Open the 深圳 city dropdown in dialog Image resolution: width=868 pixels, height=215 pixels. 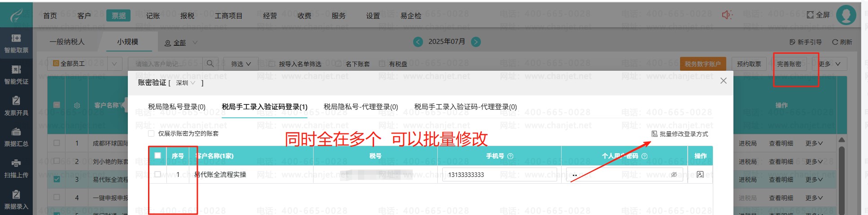[186, 83]
